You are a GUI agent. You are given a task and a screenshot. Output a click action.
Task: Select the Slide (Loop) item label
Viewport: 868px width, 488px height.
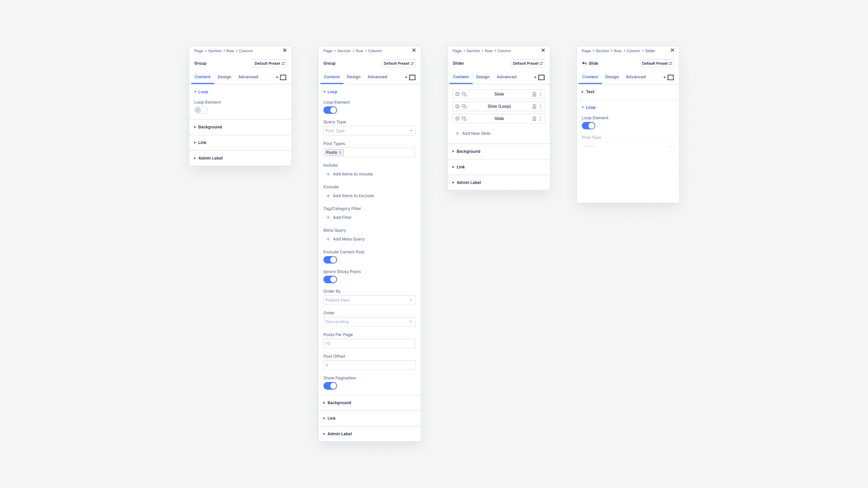tap(499, 106)
